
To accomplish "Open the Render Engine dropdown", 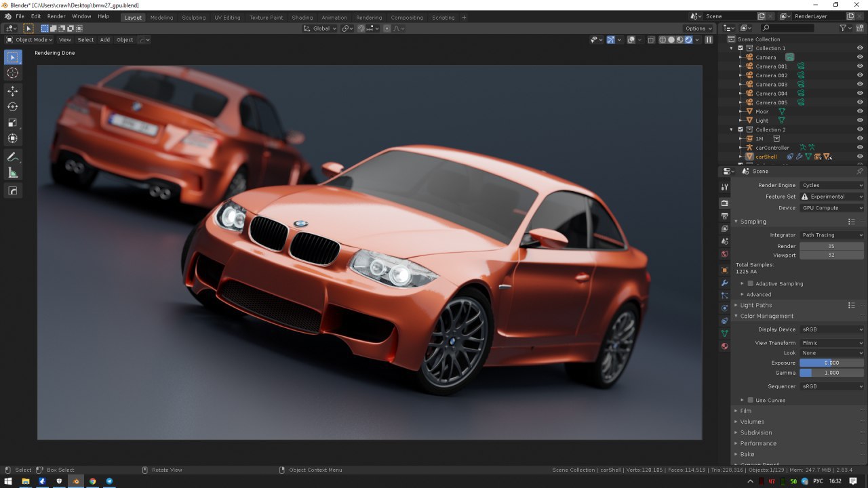I will point(832,185).
